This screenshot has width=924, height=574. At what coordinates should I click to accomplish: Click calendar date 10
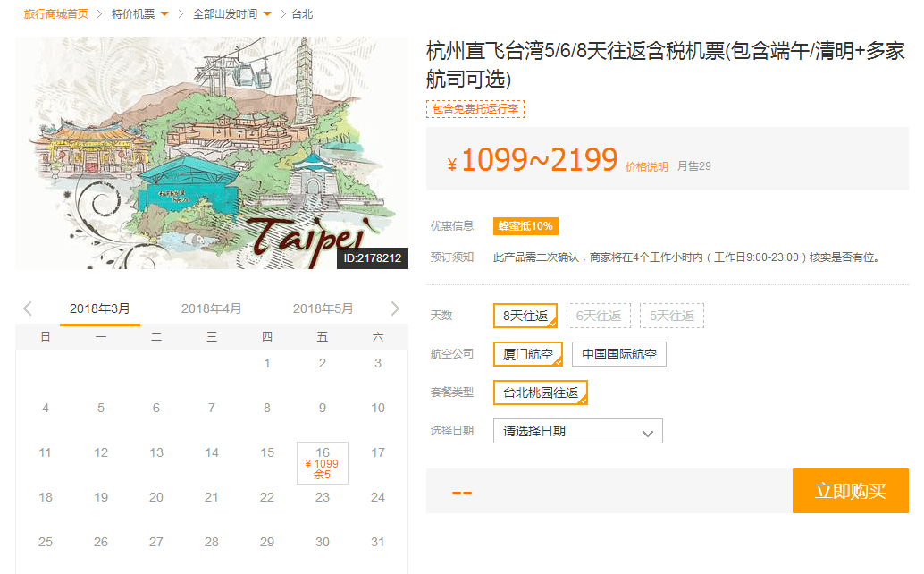click(378, 408)
